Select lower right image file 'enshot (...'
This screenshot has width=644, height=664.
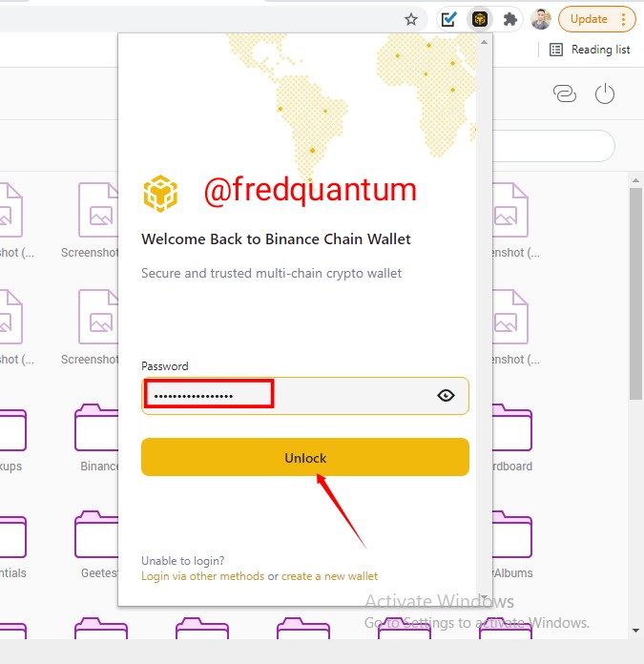[x=510, y=317]
